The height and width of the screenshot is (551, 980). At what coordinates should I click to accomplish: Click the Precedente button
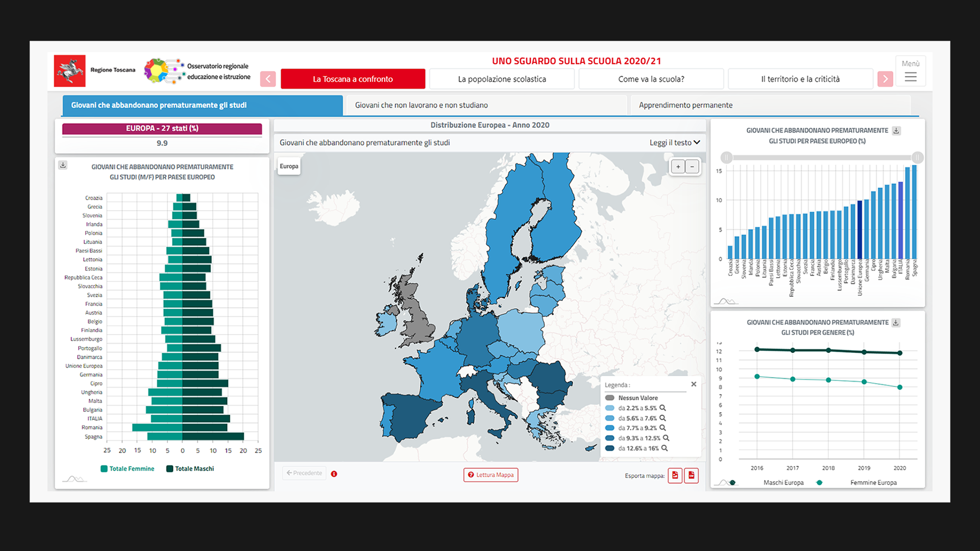(304, 473)
